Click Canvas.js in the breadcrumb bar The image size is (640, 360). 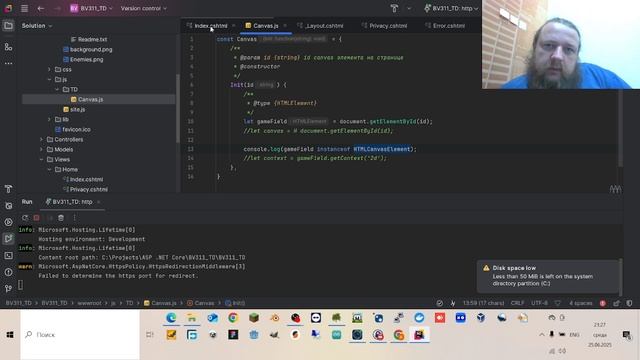160,303
